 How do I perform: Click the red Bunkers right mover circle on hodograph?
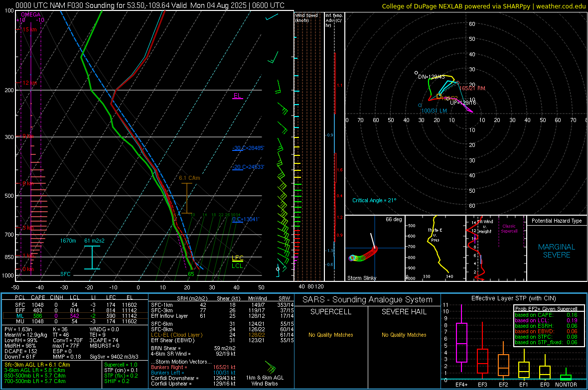(x=457, y=83)
